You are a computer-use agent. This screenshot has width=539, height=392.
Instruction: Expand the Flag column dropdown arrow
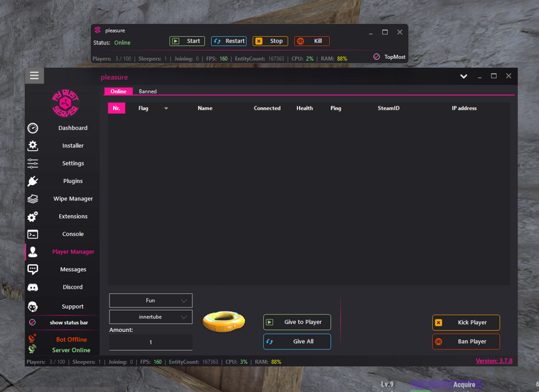pos(166,109)
